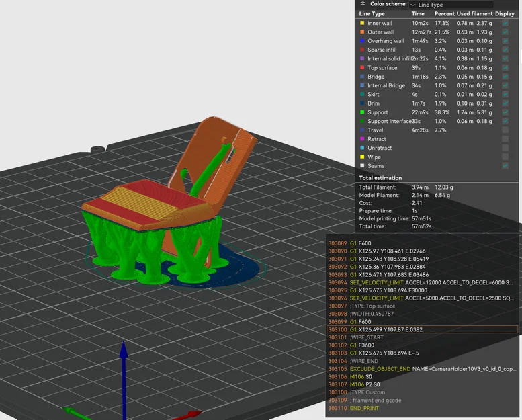Image resolution: width=522 pixels, height=420 pixels.
Task: Select highlighted G-code line 303100
Action: tap(422, 329)
